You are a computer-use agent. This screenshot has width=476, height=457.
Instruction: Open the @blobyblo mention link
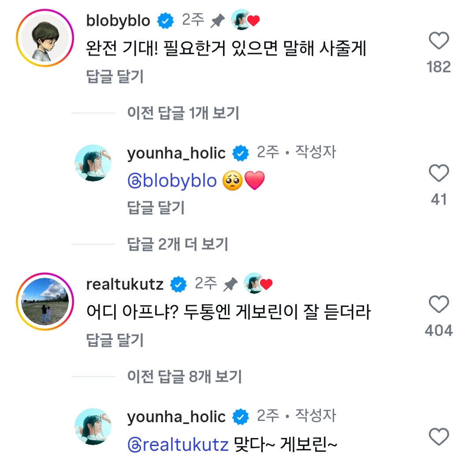(172, 181)
